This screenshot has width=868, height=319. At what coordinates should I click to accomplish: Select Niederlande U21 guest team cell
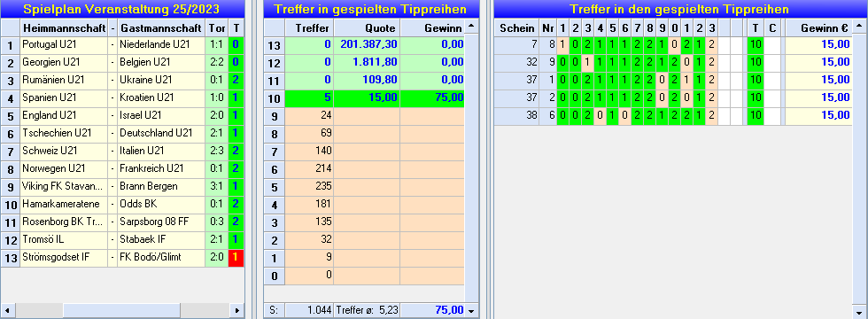[161, 45]
